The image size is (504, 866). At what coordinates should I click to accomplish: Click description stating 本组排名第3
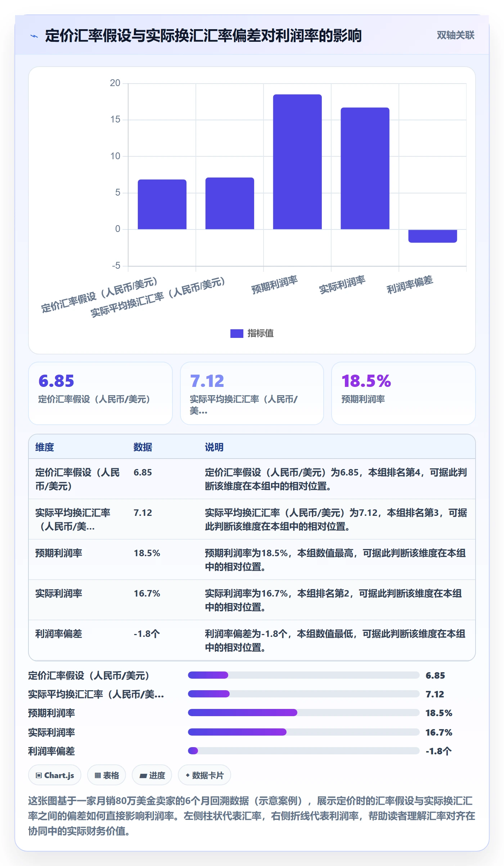(x=336, y=519)
